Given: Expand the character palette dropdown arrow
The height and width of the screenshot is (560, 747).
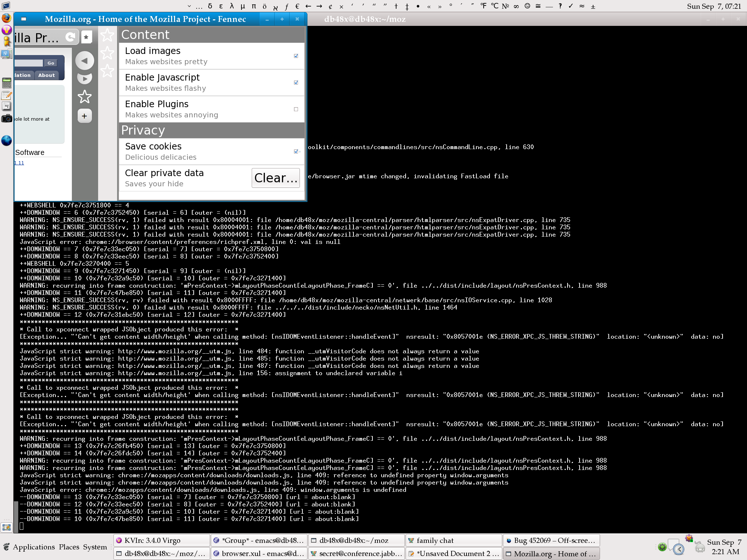Looking at the screenshot, I should pyautogui.click(x=189, y=6).
